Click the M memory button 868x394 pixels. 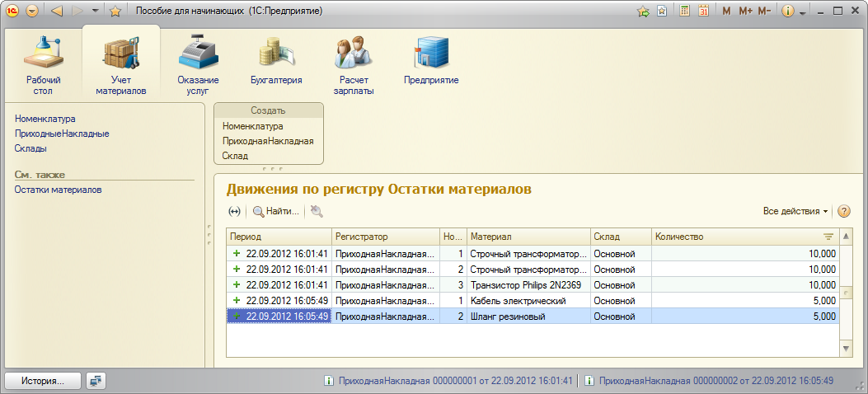click(x=726, y=11)
